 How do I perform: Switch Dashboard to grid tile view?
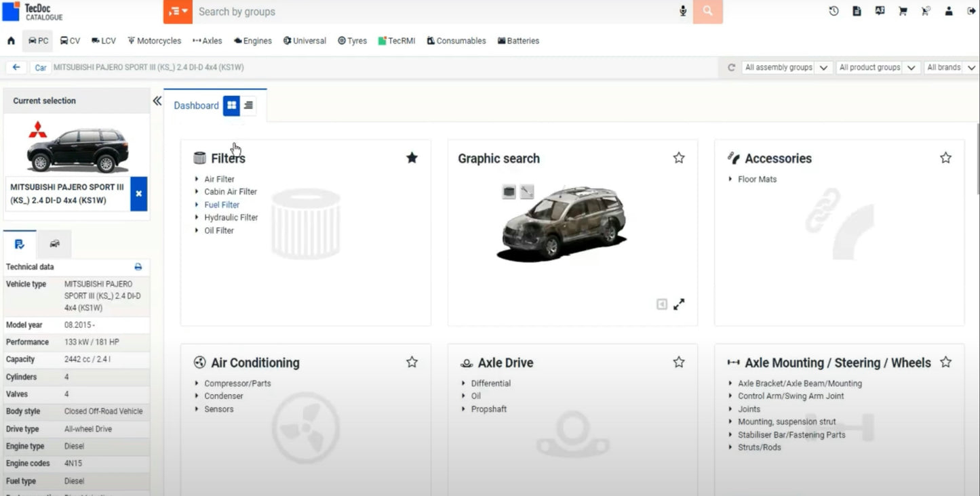(x=232, y=105)
